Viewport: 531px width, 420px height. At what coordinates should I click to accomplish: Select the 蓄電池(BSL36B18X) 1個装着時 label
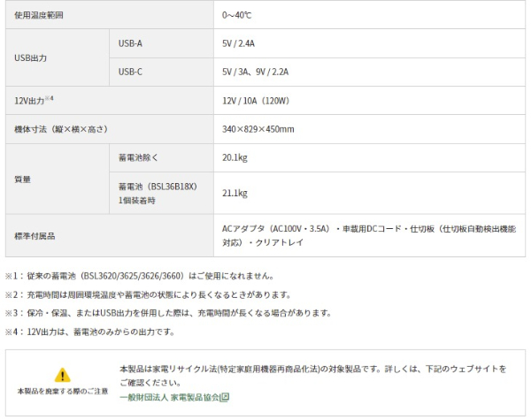(158, 194)
